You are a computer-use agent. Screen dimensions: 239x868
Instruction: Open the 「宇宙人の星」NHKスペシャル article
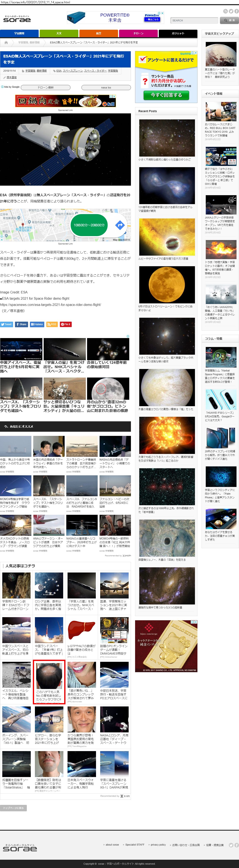coord(65,356)
